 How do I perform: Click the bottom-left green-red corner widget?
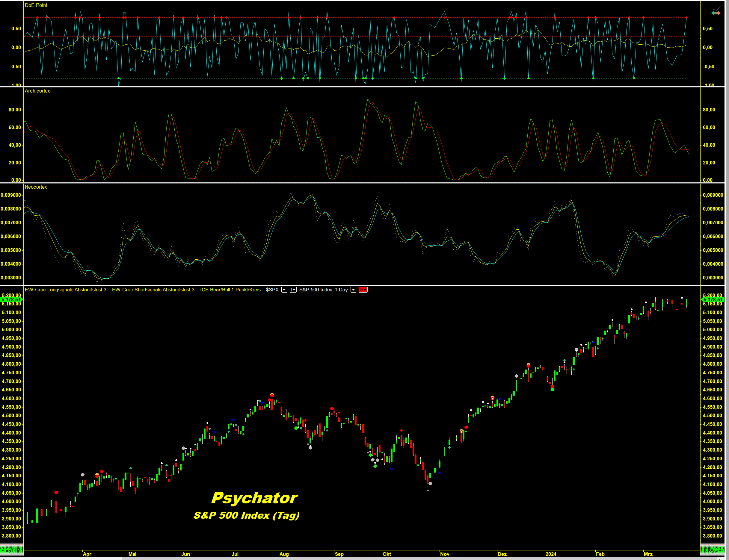12,548
